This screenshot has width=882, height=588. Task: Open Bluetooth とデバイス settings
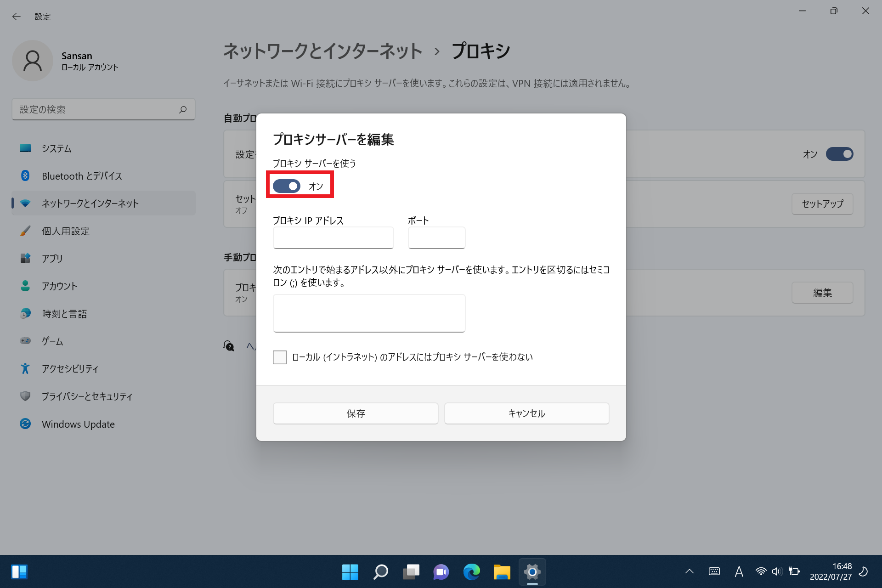click(x=82, y=176)
